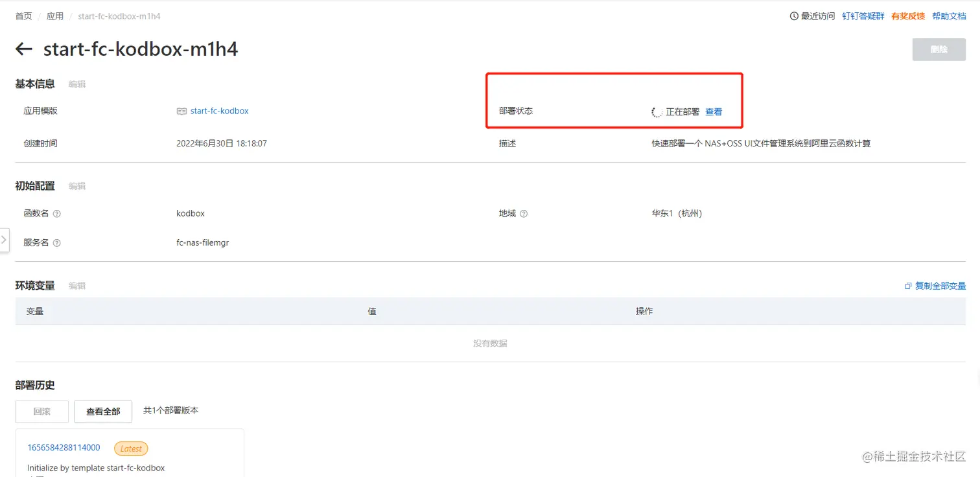Screen dimensions: 980x477
Task: Click the 删除 button
Action: point(939,50)
